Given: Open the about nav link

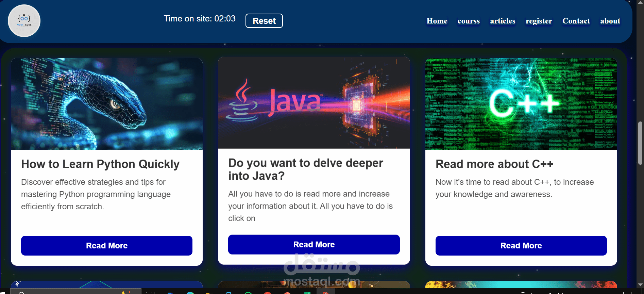Looking at the screenshot, I should tap(610, 21).
